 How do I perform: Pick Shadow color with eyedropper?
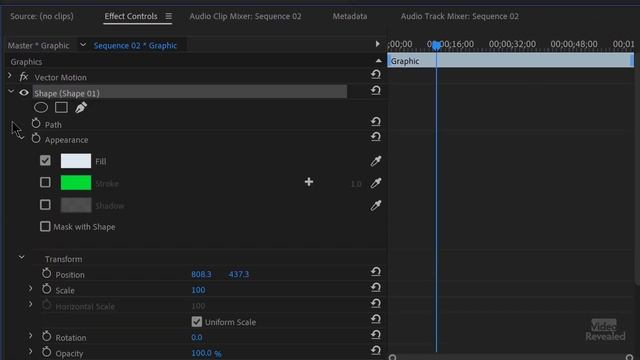pos(376,205)
